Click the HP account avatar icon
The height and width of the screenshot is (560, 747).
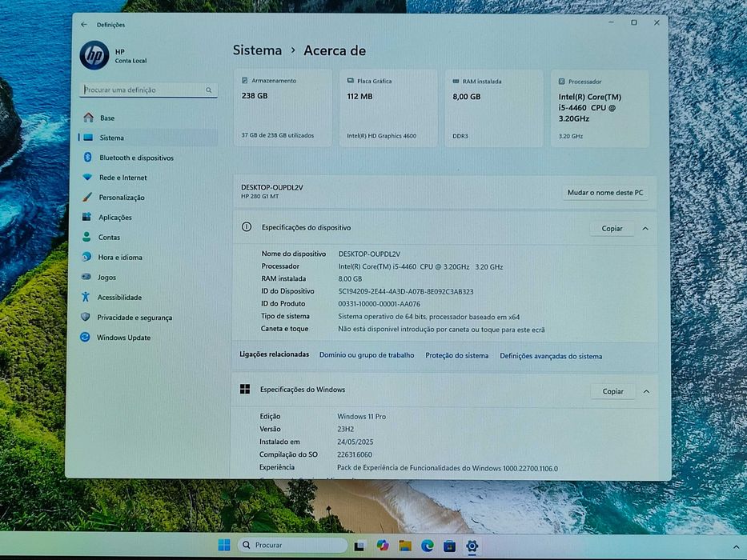coord(94,55)
